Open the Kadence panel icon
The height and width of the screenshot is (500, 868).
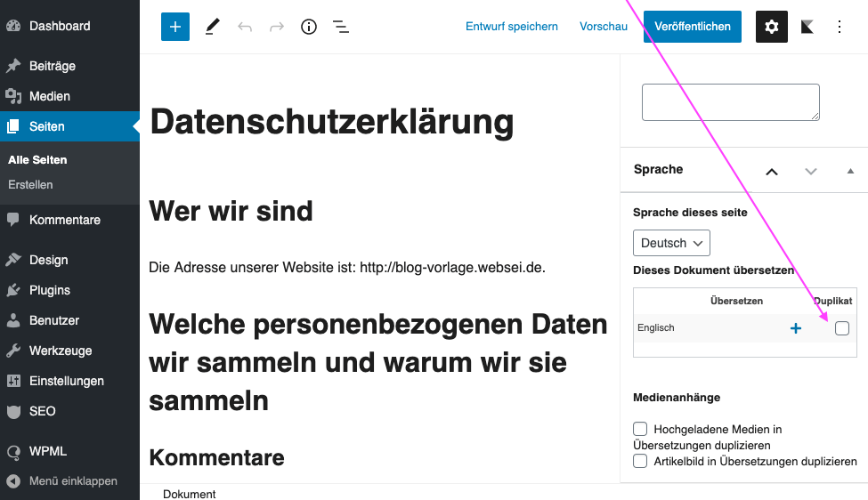807,27
